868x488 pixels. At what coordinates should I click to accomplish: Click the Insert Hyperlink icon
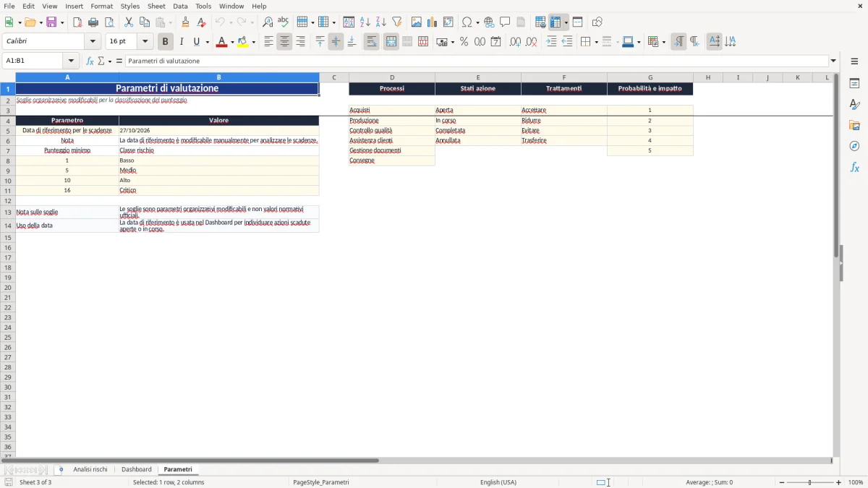pos(489,22)
